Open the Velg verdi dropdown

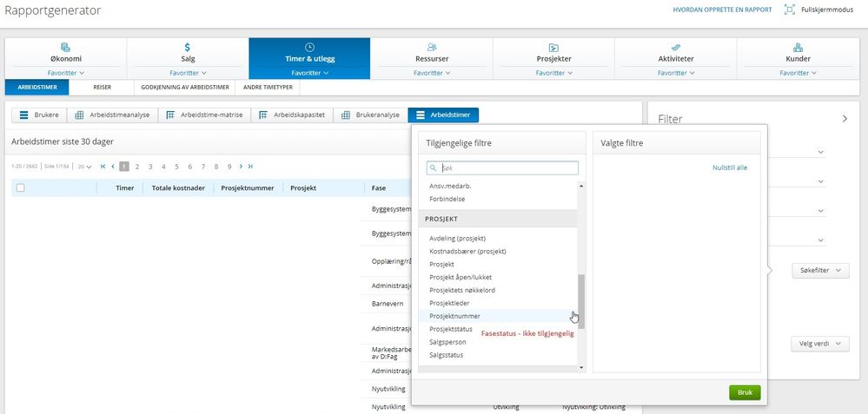click(820, 343)
